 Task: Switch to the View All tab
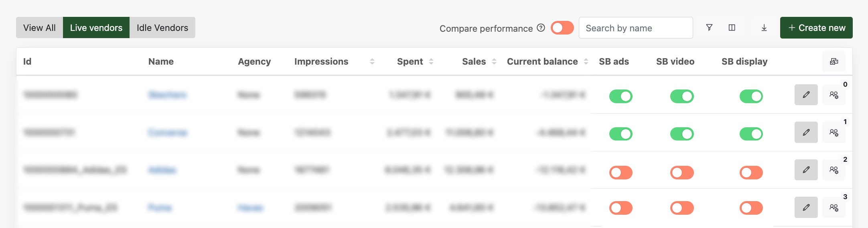pyautogui.click(x=39, y=28)
